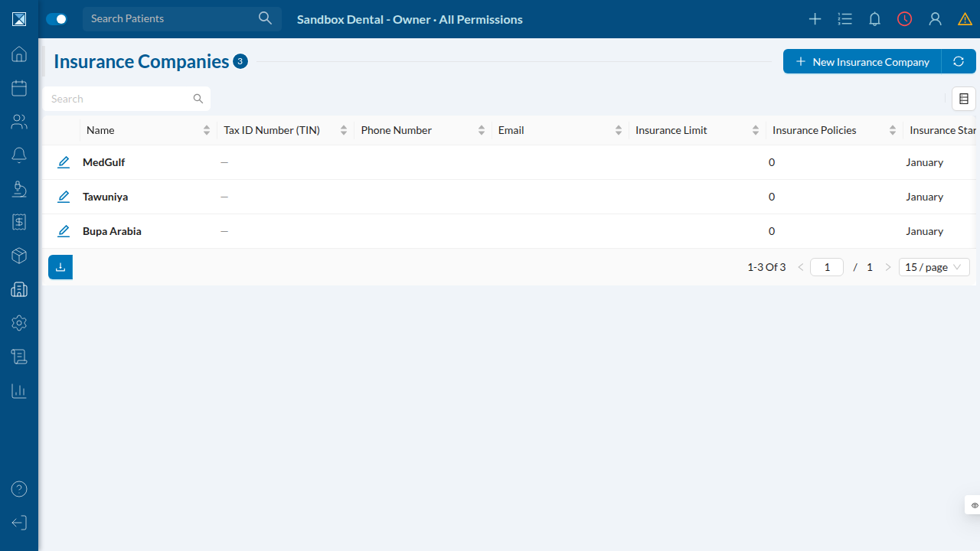Click the search magnifier in patient search
Image resolution: width=980 pixels, height=551 pixels.
pos(265,18)
